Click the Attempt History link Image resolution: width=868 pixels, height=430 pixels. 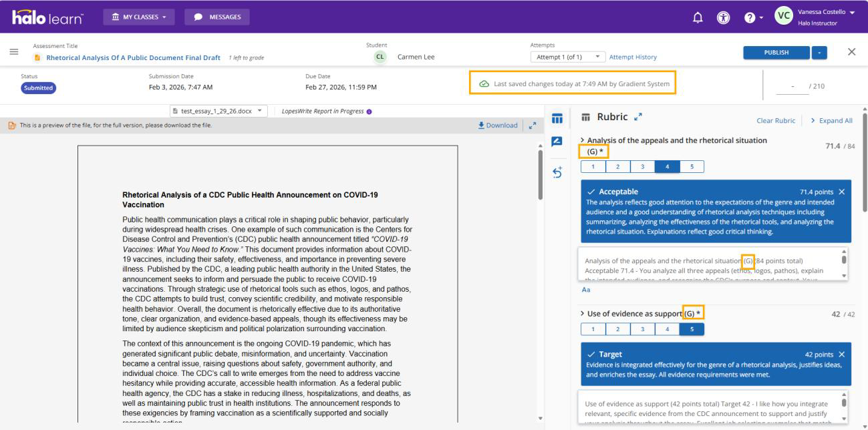click(x=633, y=57)
